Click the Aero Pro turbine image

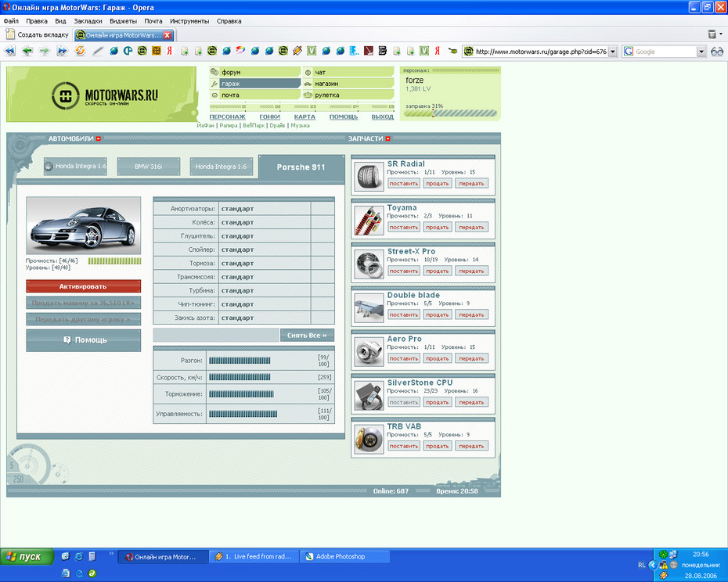(369, 352)
